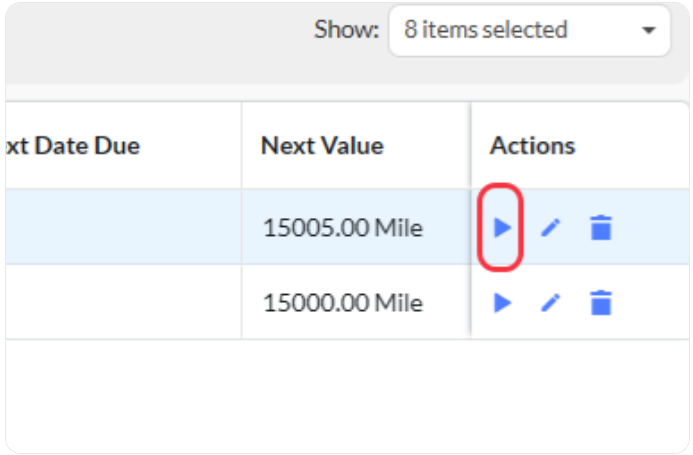Click divider between Next Date Due and Next Value headers
The height and width of the screenshot is (455, 693).
[241, 146]
